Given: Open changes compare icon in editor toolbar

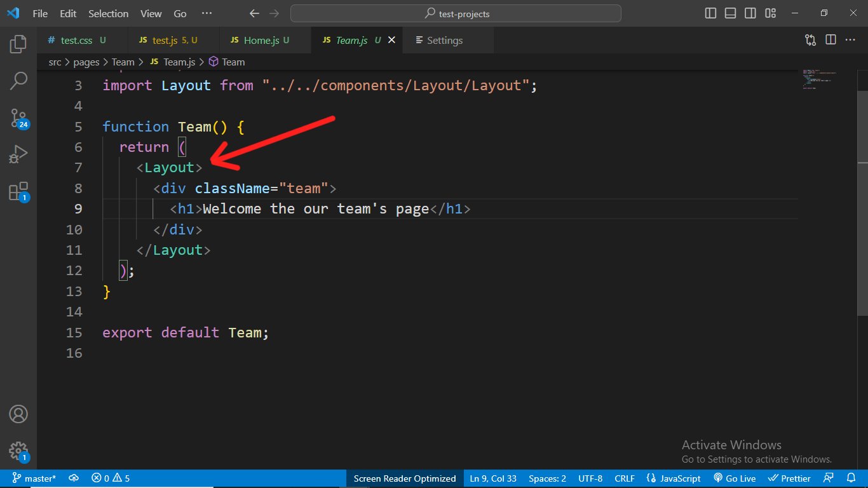Looking at the screenshot, I should click(810, 40).
